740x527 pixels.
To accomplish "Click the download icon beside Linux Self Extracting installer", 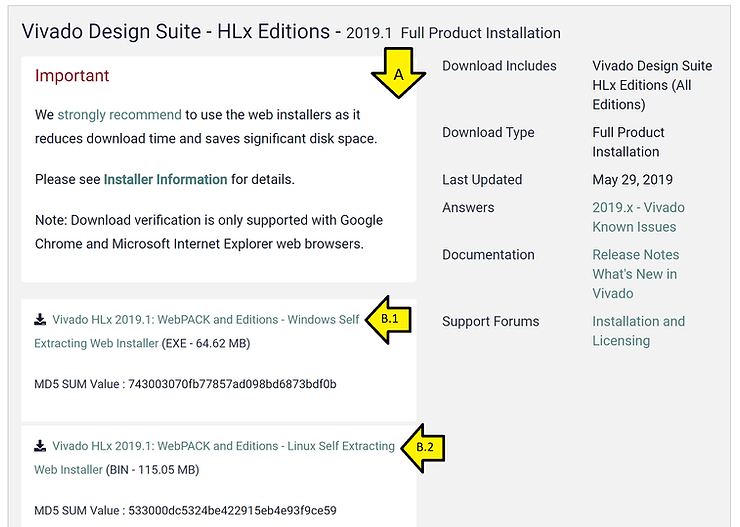I will pos(40,446).
